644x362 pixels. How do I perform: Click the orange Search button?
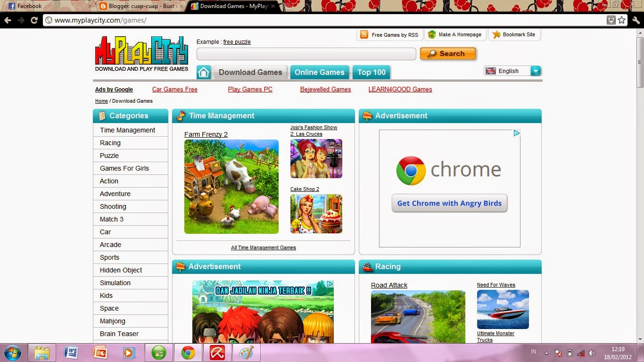(x=448, y=54)
